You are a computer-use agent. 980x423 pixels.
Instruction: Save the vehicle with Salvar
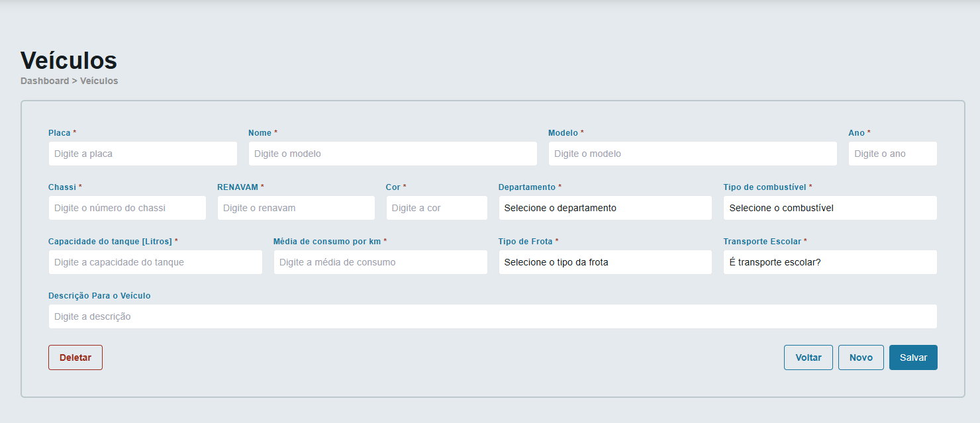[912, 357]
